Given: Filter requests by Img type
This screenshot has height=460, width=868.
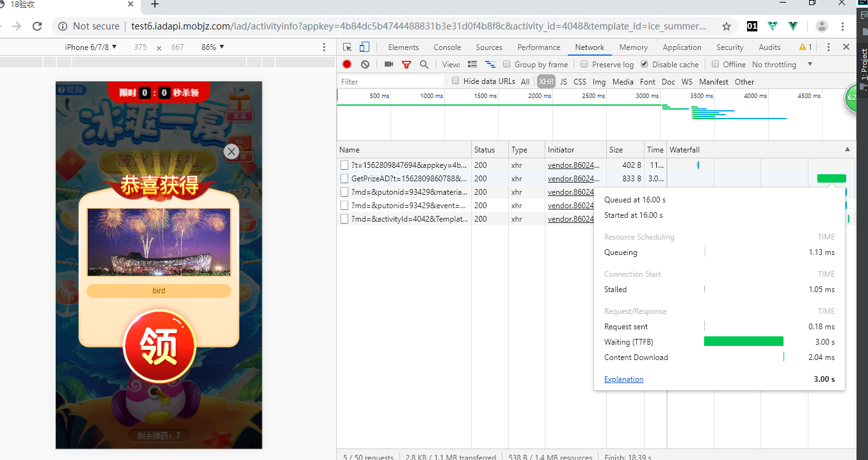Looking at the screenshot, I should 599,82.
